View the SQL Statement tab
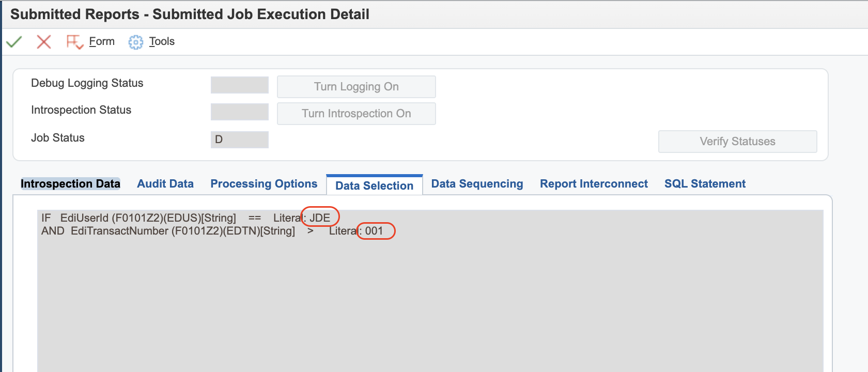This screenshot has width=868, height=372. pyautogui.click(x=705, y=184)
